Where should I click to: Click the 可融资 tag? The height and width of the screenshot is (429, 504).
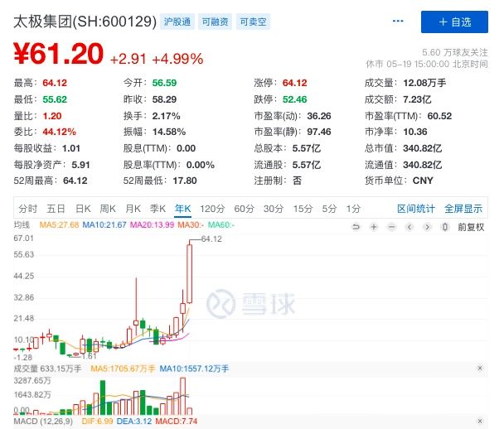click(x=215, y=22)
